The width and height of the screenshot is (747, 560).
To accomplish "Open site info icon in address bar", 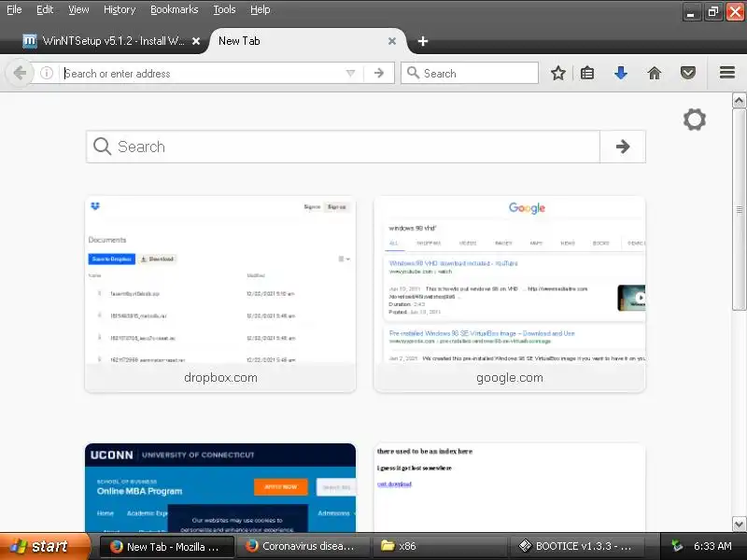I will tap(46, 73).
